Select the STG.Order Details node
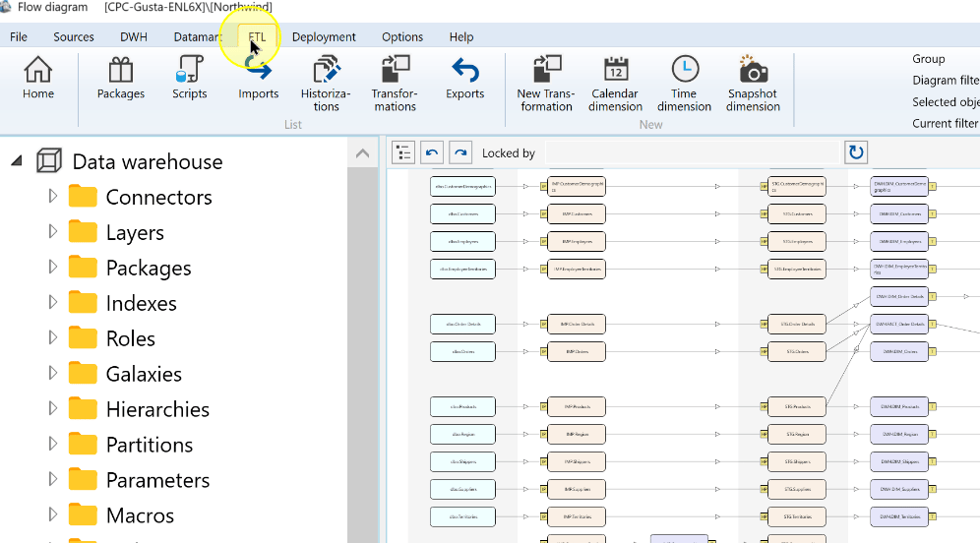 click(x=797, y=325)
